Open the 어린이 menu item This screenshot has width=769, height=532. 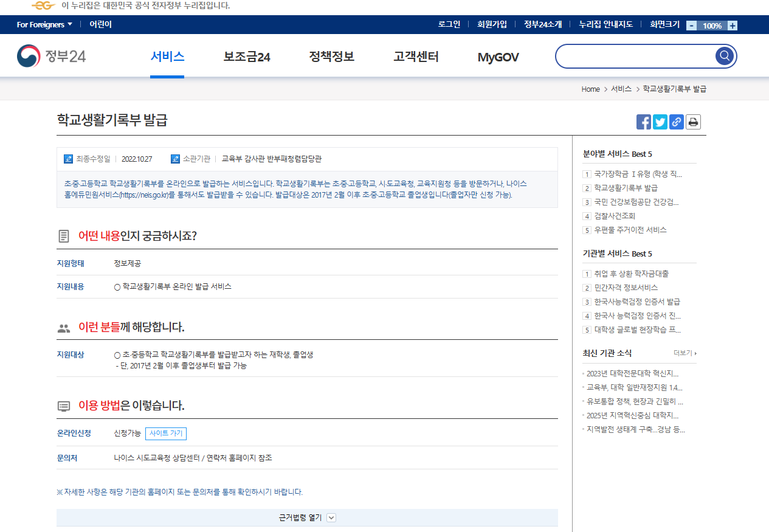pyautogui.click(x=100, y=24)
